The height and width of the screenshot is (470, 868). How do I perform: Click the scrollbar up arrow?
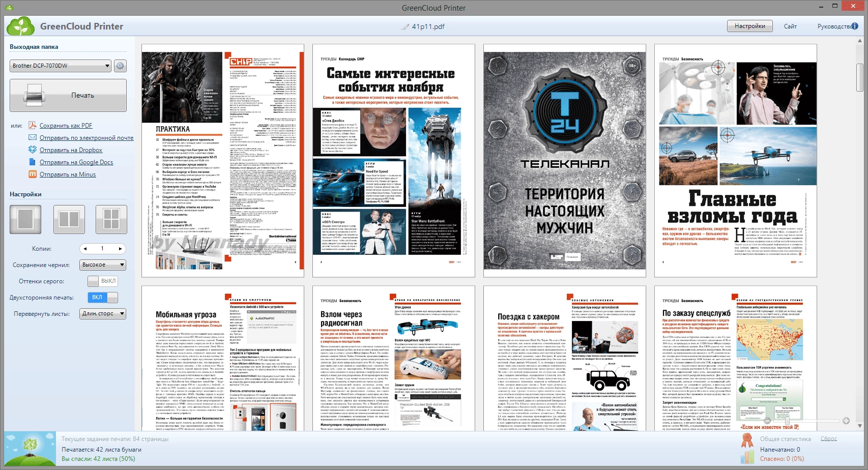point(860,41)
